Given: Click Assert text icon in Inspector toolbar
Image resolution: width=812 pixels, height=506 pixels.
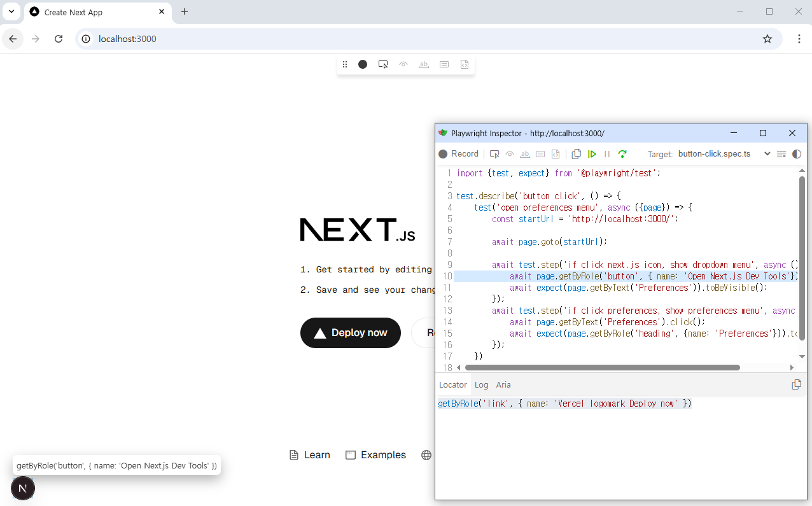Looking at the screenshot, I should click(525, 154).
